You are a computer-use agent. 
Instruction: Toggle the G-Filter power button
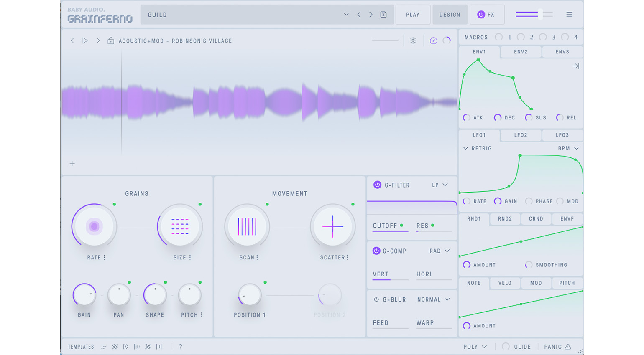tap(377, 185)
